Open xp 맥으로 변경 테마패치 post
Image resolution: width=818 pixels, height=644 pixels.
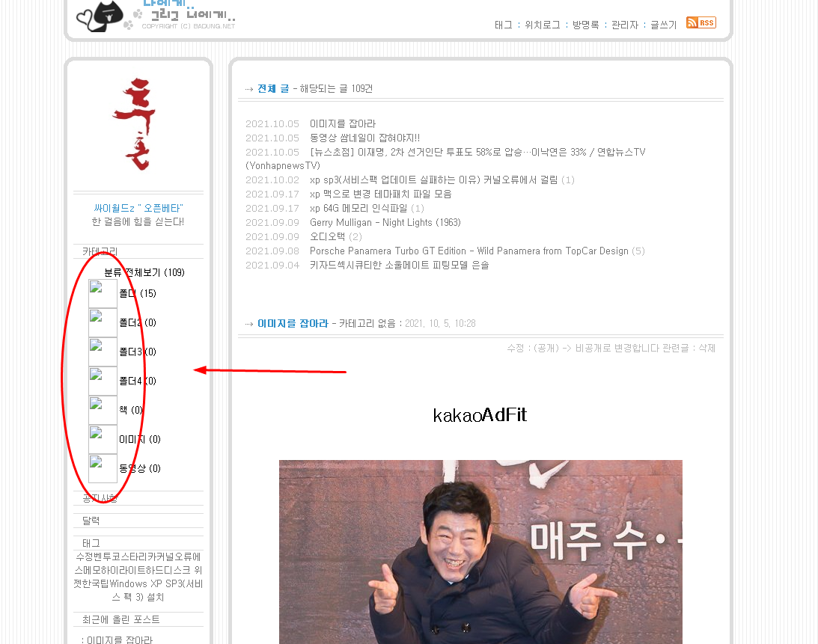tap(380, 194)
